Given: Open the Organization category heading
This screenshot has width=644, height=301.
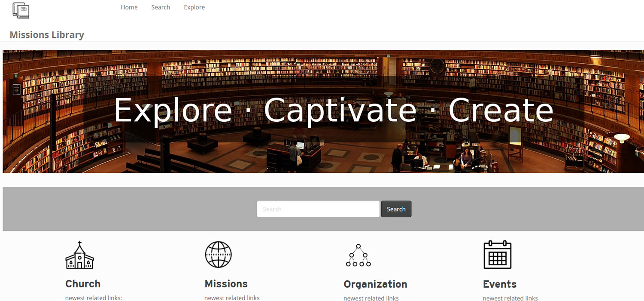Looking at the screenshot, I should [x=376, y=284].
